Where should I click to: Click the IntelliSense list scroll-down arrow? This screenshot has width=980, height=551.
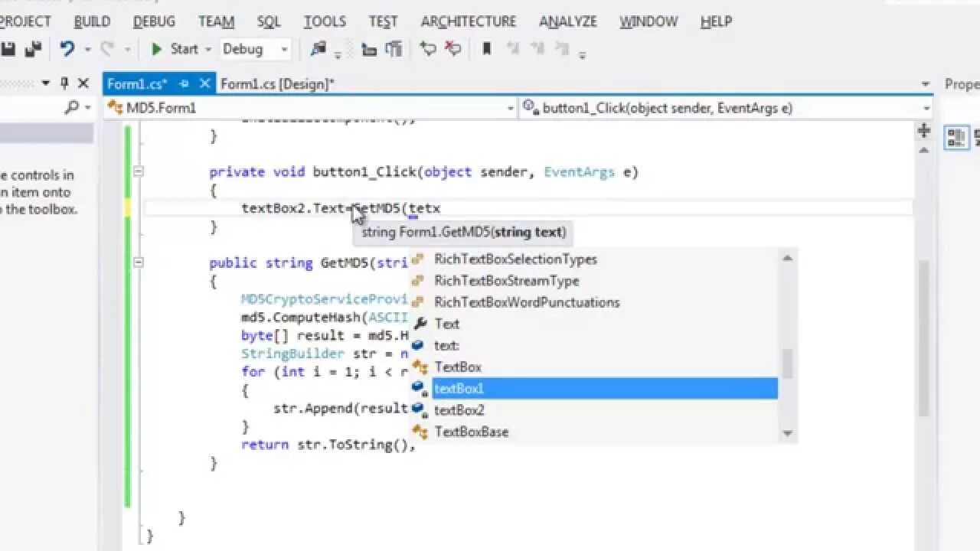(788, 434)
